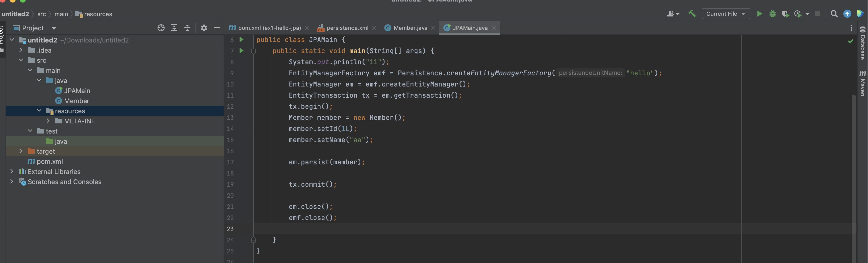Image resolution: width=868 pixels, height=263 pixels.
Task: Run with coverage shield icon
Action: [785, 14]
